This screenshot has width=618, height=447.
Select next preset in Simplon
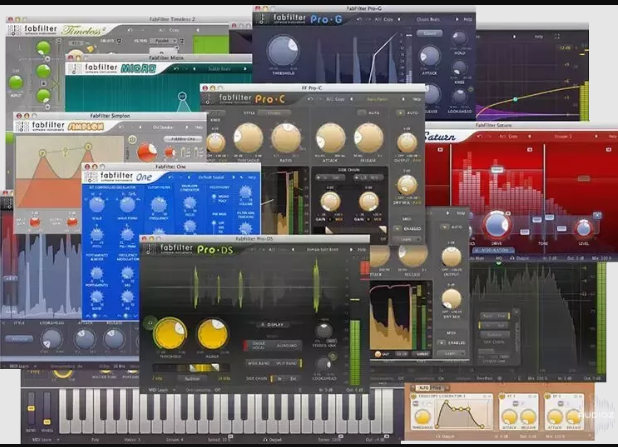[x=186, y=128]
